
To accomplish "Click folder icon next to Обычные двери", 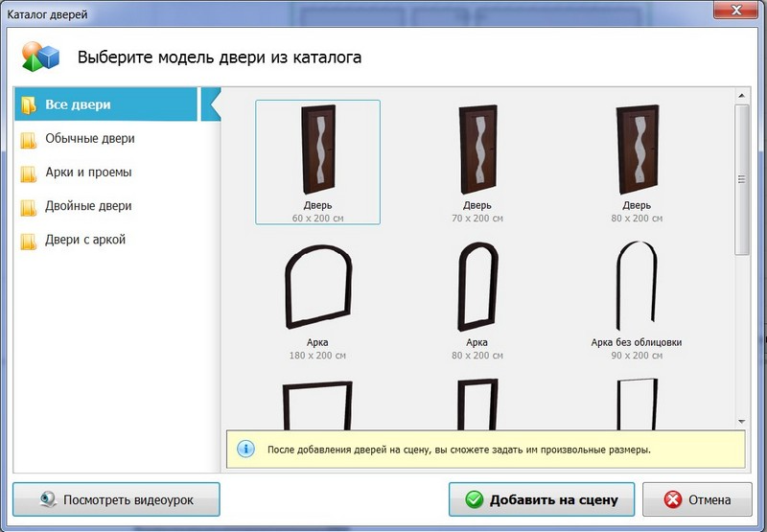I will click(29, 140).
